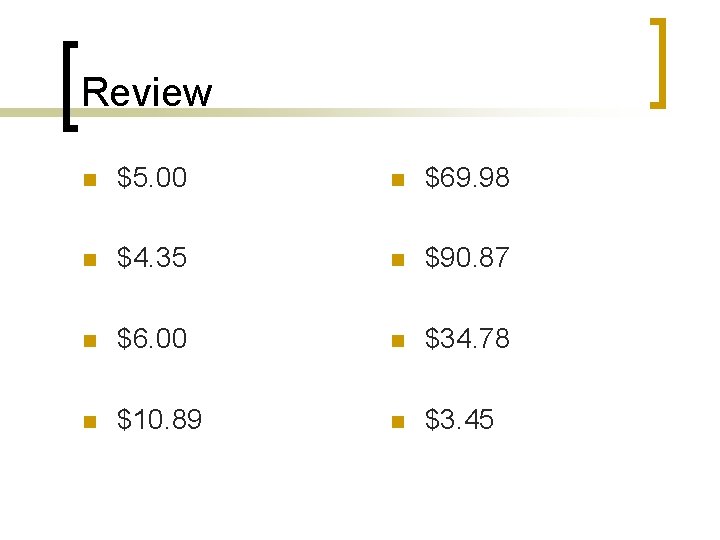This screenshot has width=720, height=540.
Task: Click the $10.89 amount
Action: (159, 419)
